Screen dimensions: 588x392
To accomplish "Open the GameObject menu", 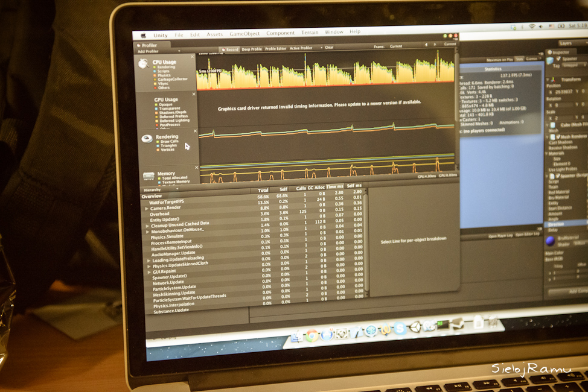I will 244,34.
